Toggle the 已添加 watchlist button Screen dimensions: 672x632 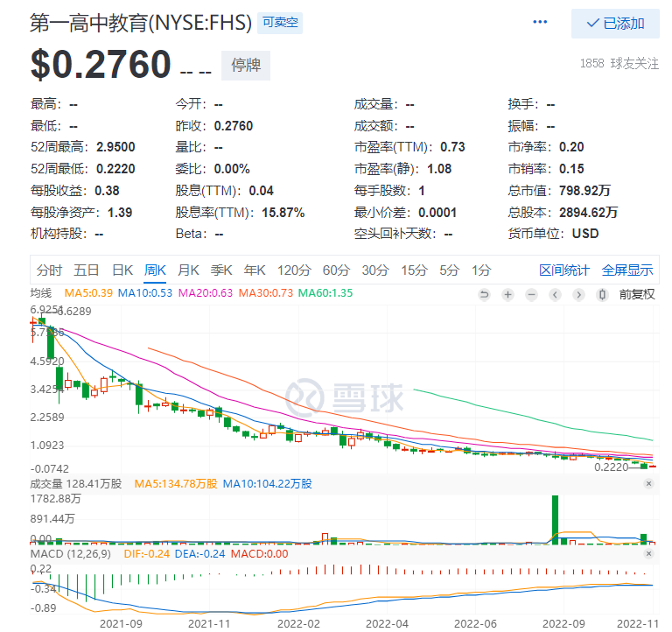615,24
